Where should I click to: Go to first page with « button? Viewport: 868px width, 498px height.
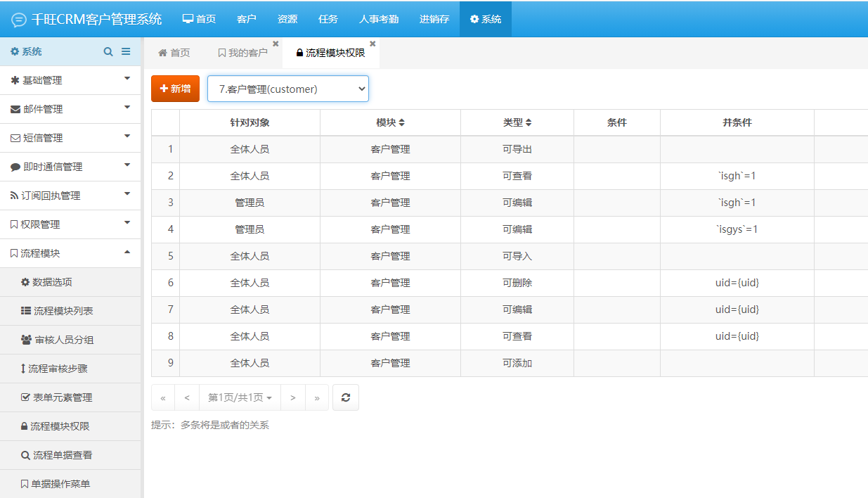pos(163,397)
